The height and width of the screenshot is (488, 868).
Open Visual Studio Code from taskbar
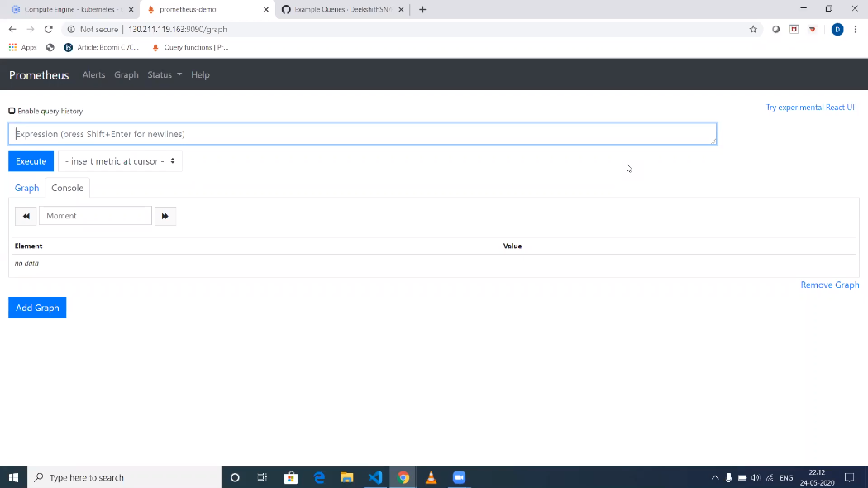tap(374, 477)
